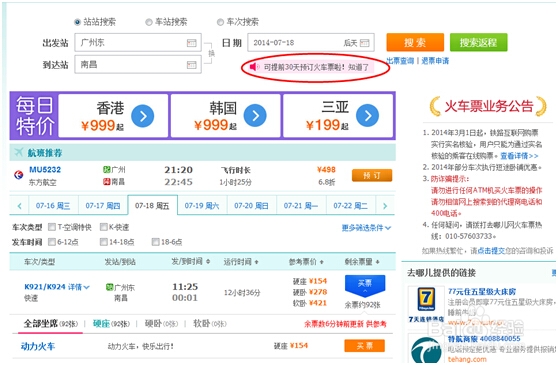Click the arrow button for 韩国 ¥999 deal
The image size is (558, 365).
255,116
